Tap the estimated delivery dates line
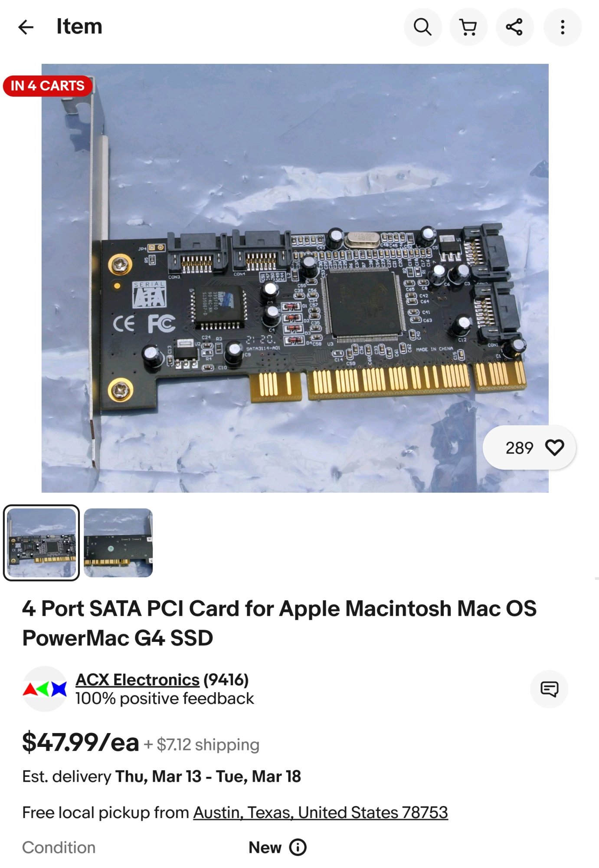The height and width of the screenshot is (868, 599). (161, 776)
